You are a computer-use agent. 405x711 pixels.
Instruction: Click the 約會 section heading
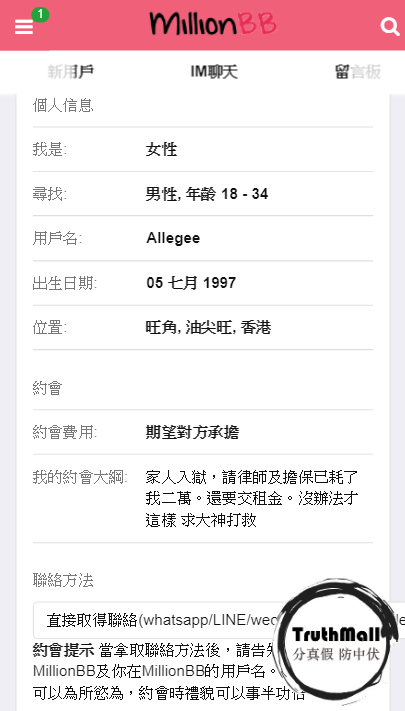48,389
